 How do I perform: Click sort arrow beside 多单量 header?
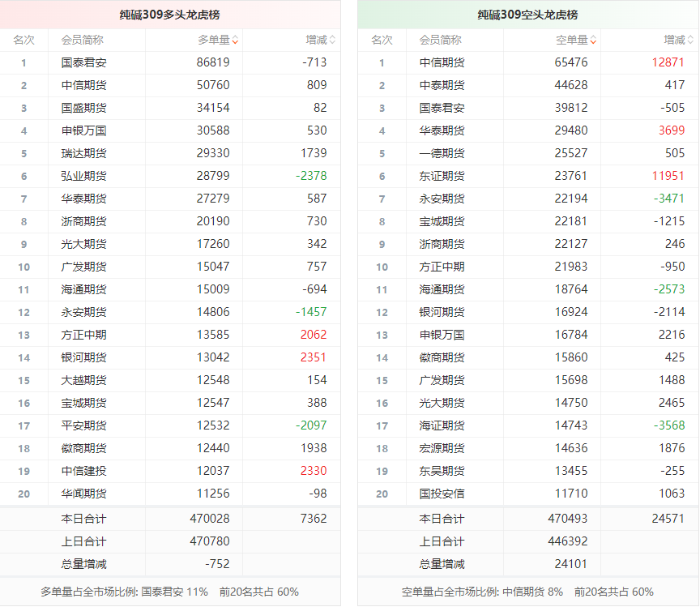coord(235,41)
